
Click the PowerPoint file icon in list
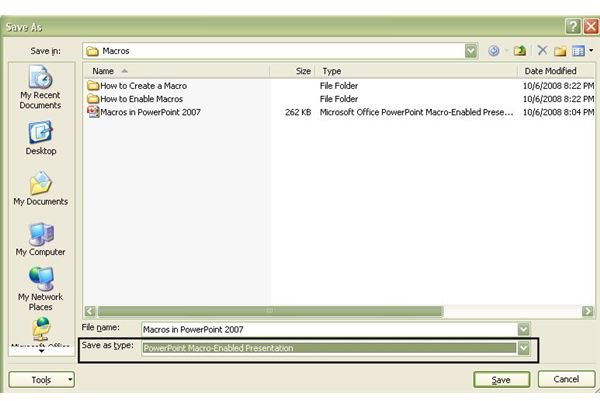93,112
